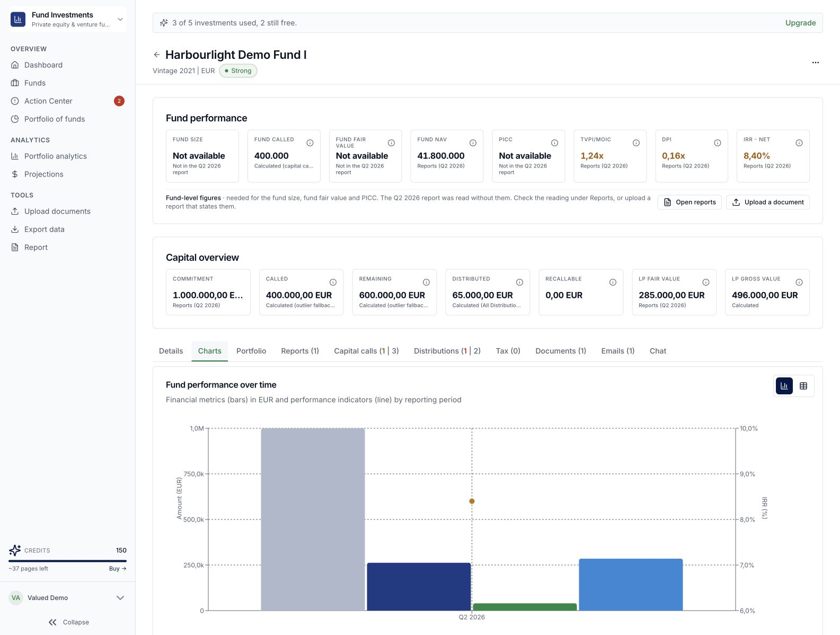Click the Upgrade link
This screenshot has width=840, height=635.
click(800, 23)
